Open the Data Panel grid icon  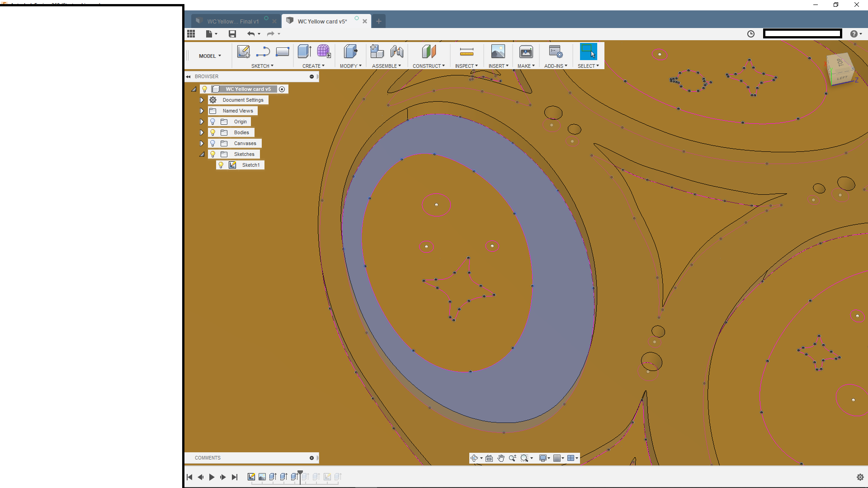pyautogui.click(x=191, y=34)
